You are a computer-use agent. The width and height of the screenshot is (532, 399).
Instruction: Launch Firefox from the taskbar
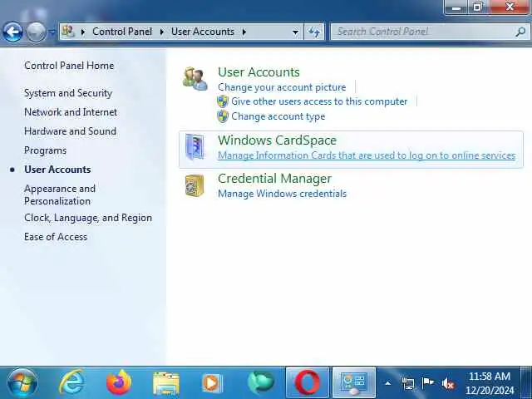point(119,382)
